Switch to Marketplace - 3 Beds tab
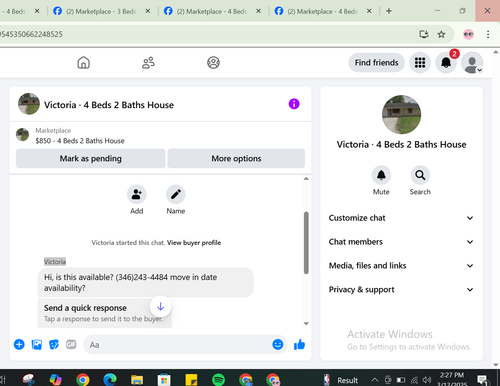The image size is (500, 386). [x=101, y=11]
